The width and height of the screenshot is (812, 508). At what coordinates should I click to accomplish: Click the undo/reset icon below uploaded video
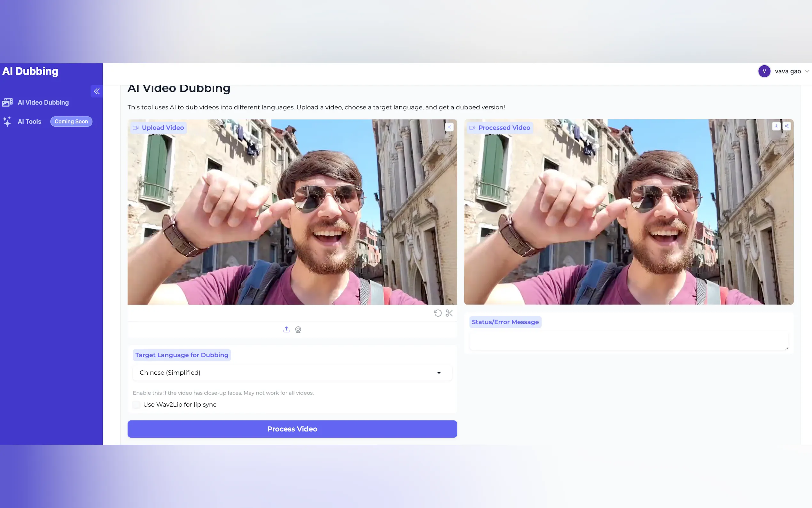coord(437,313)
